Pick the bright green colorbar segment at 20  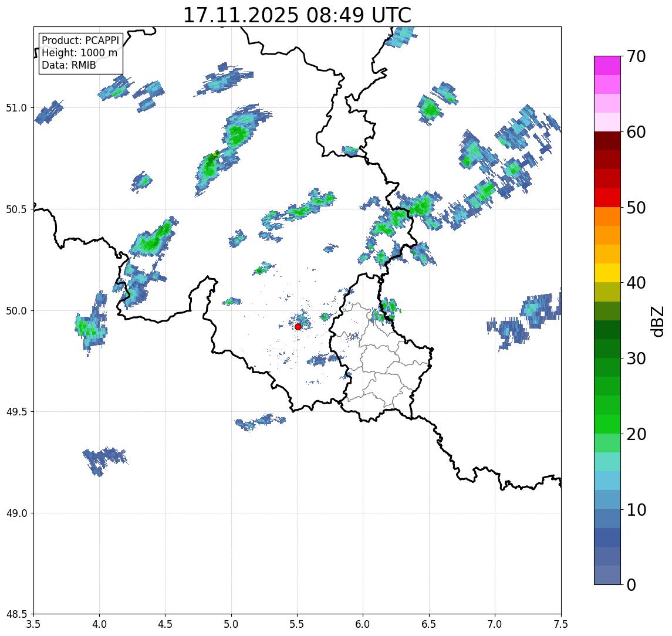607,424
